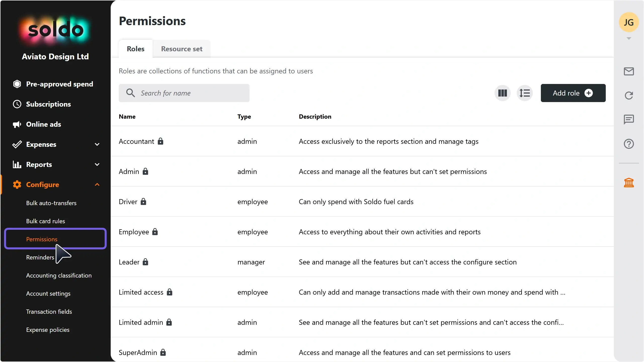
Task: Click the lock icon beside Employee
Action: coord(155,232)
